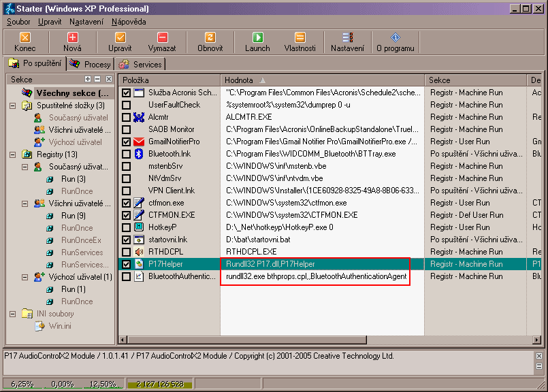
Task: Click the Obnovit refresh toolbar icon
Action: [210, 37]
